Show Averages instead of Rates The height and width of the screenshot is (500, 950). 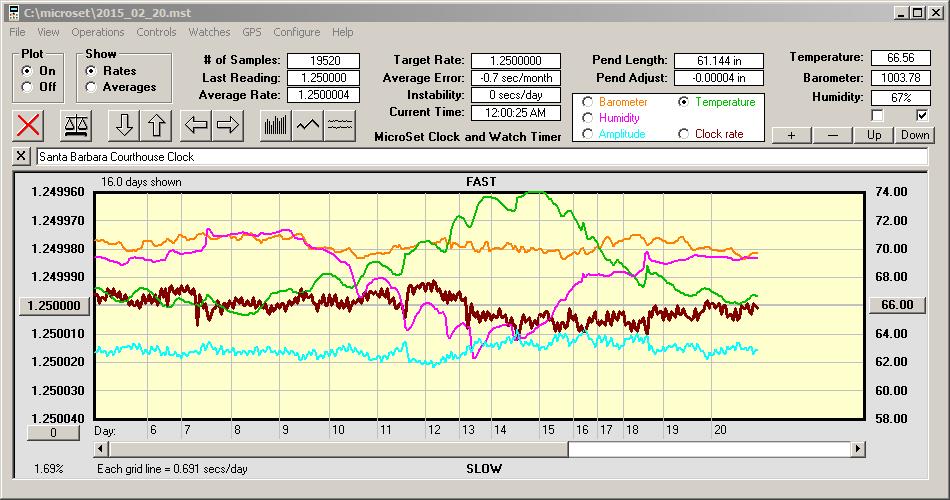91,87
